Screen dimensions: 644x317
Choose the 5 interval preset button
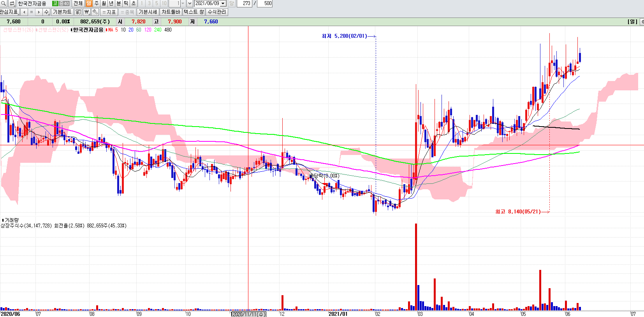coord(157,4)
